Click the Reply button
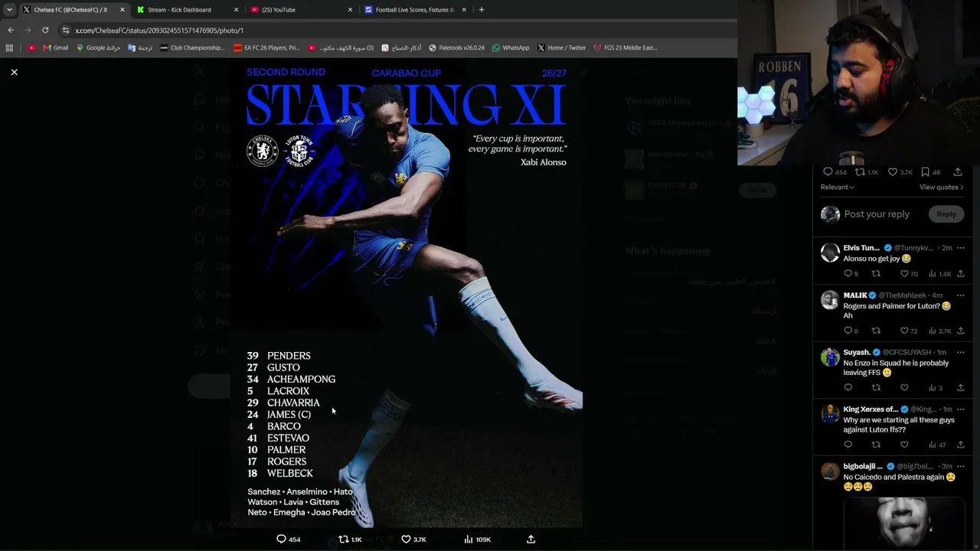980x551 pixels. coord(946,214)
